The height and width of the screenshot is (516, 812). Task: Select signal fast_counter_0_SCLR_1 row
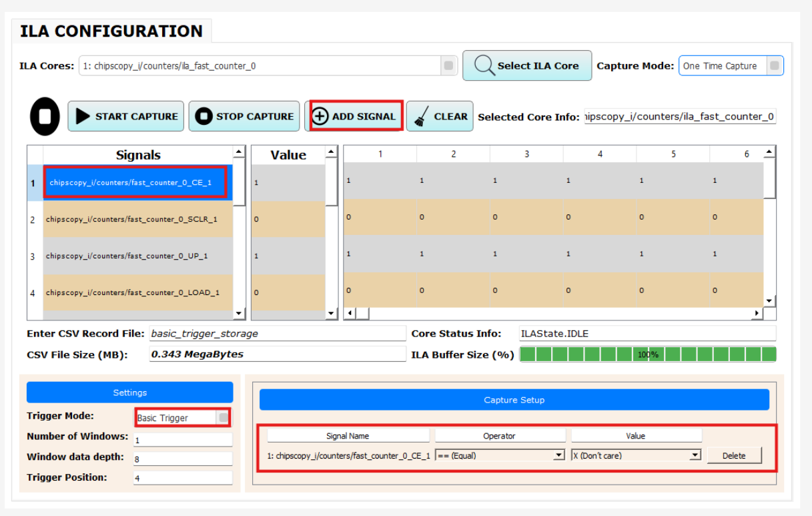pos(138,219)
